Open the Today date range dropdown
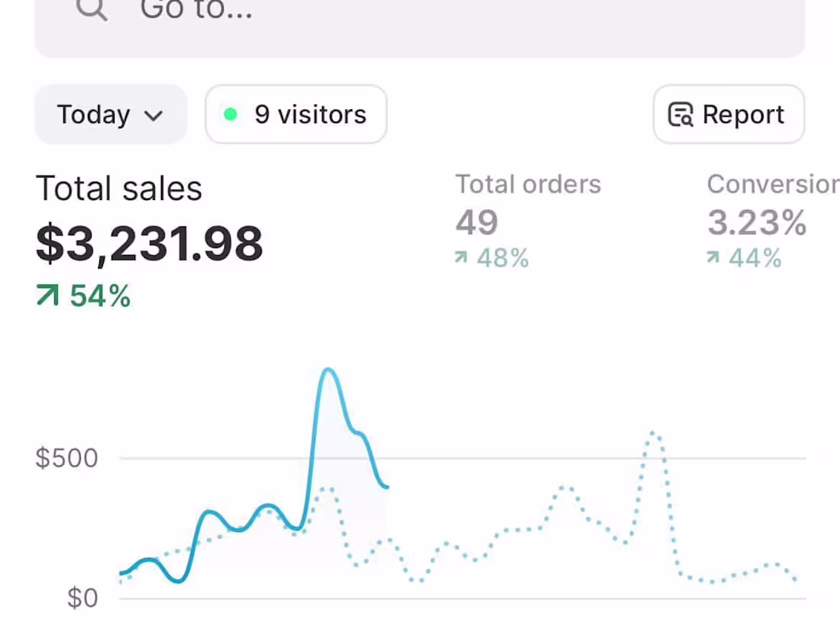Screen dimensions: 840x630 click(x=110, y=115)
